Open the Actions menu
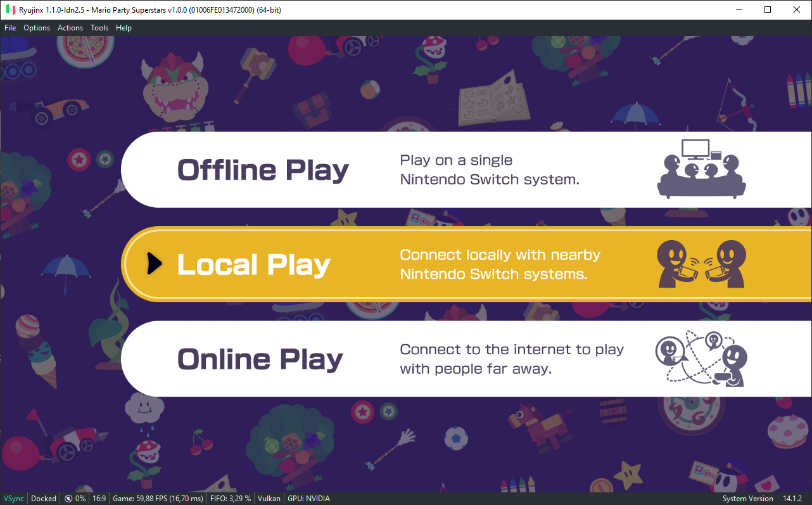Image resolution: width=812 pixels, height=505 pixels. tap(70, 28)
